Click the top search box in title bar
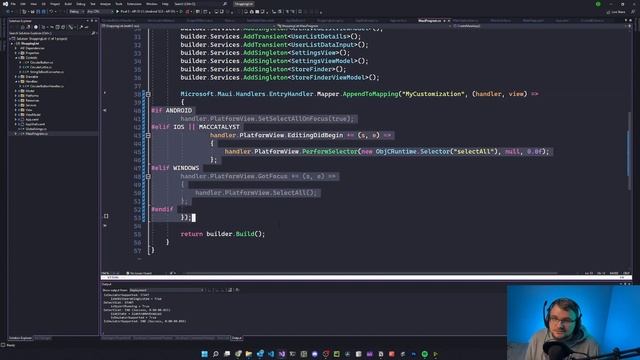 click(x=200, y=4)
